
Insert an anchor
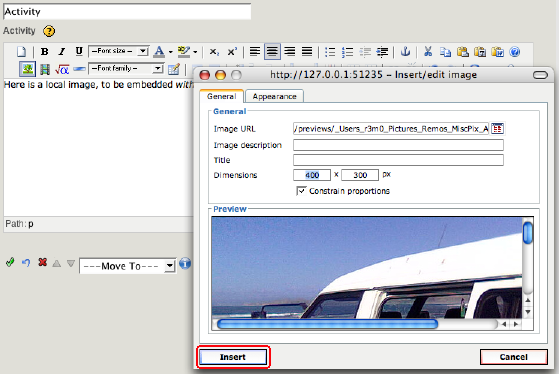point(405,52)
